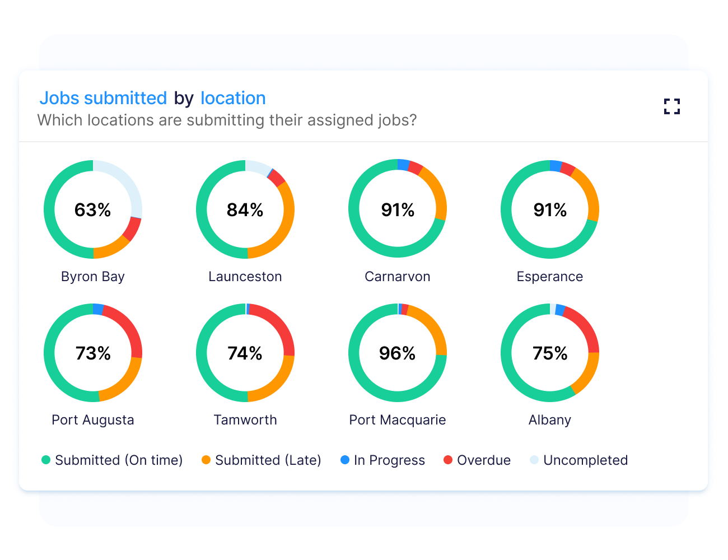Screen dimensions: 728x560
Task: Click the location link in the title
Action: pos(234,98)
